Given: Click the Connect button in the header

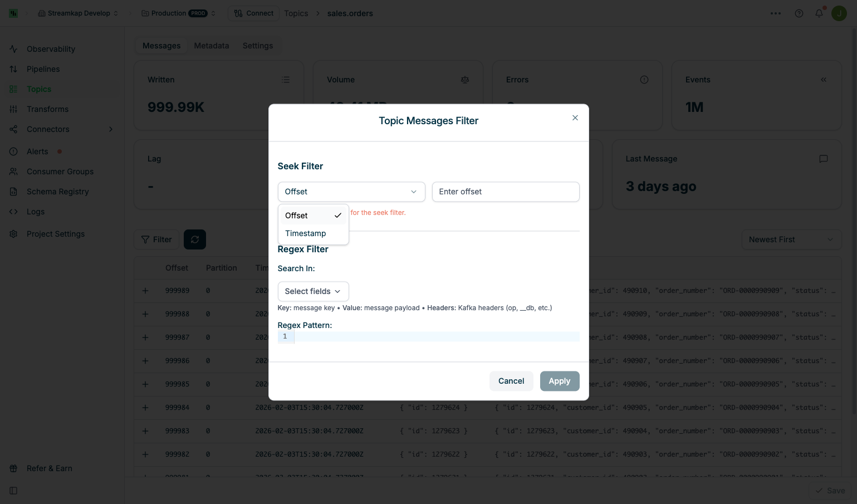Looking at the screenshot, I should (253, 13).
